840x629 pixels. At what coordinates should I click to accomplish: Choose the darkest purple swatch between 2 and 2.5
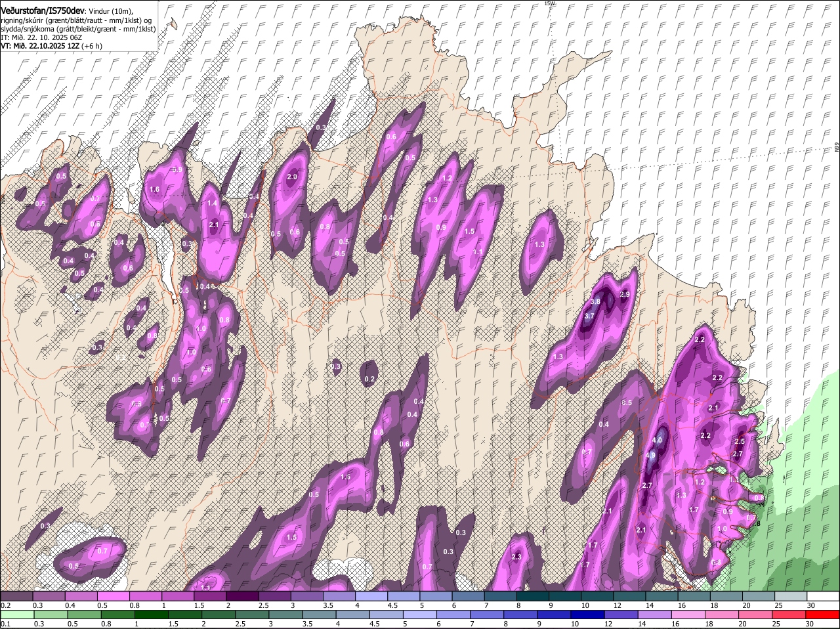click(242, 596)
